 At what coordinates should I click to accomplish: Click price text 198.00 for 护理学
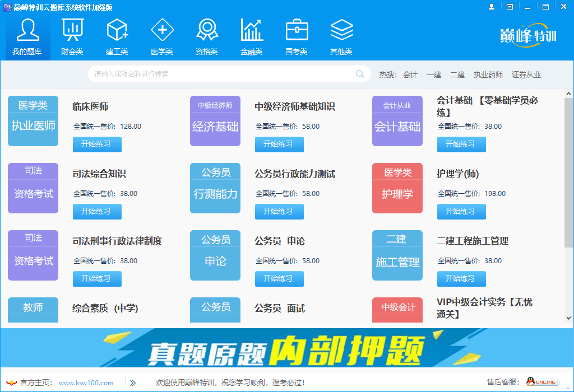click(x=495, y=193)
